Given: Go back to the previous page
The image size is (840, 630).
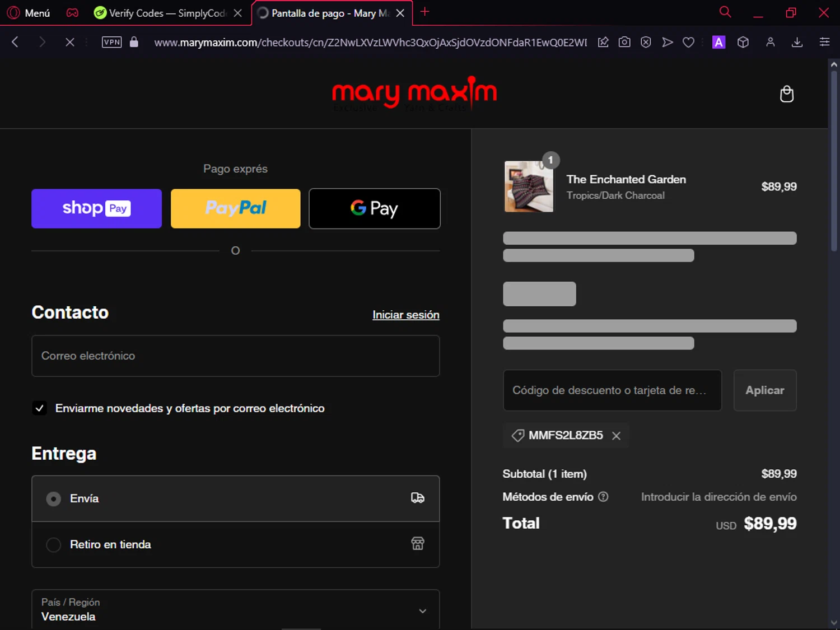Looking at the screenshot, I should coord(15,42).
